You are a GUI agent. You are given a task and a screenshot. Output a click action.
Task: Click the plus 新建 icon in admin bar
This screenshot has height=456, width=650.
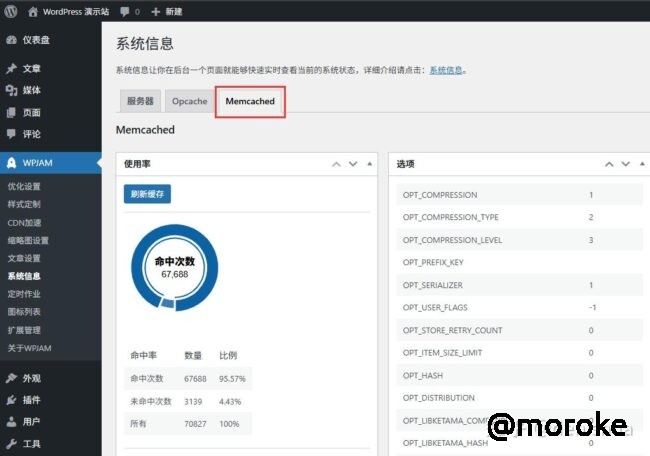coord(155,12)
